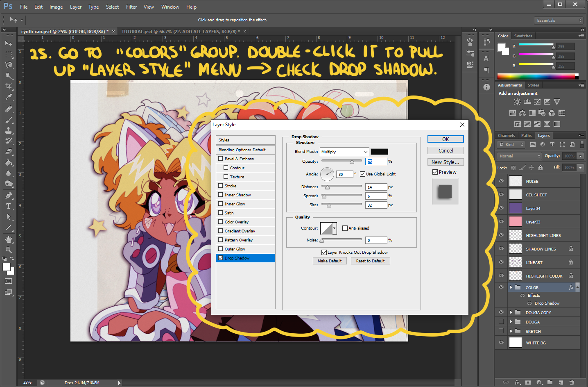
Task: Expand the DOUGA COPY group folder
Action: pyautogui.click(x=511, y=312)
